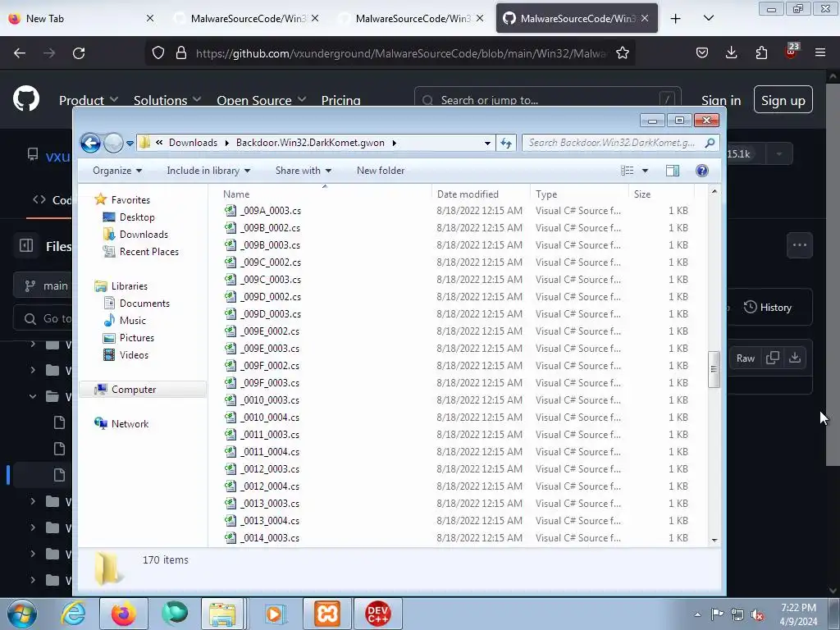The height and width of the screenshot is (630, 840).
Task: Click the arrow after Backdoor.Win32.DarkKomet.gwon in breadcrumb
Action: pos(395,143)
